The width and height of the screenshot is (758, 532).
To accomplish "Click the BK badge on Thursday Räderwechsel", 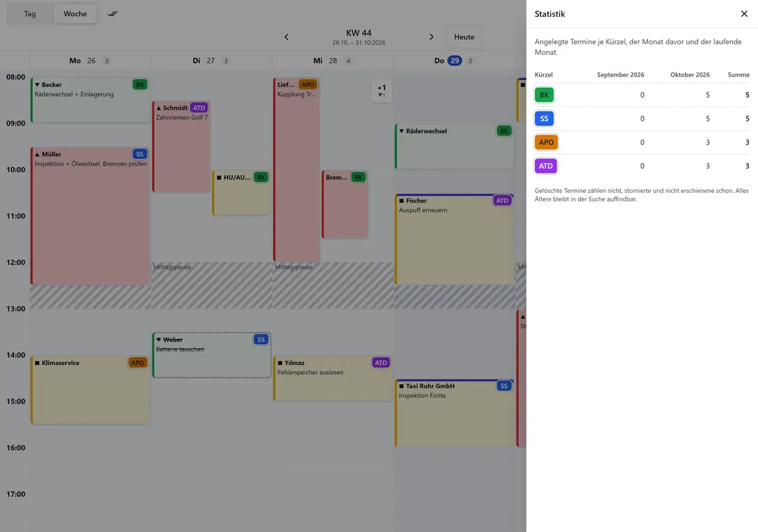I will pos(504,131).
